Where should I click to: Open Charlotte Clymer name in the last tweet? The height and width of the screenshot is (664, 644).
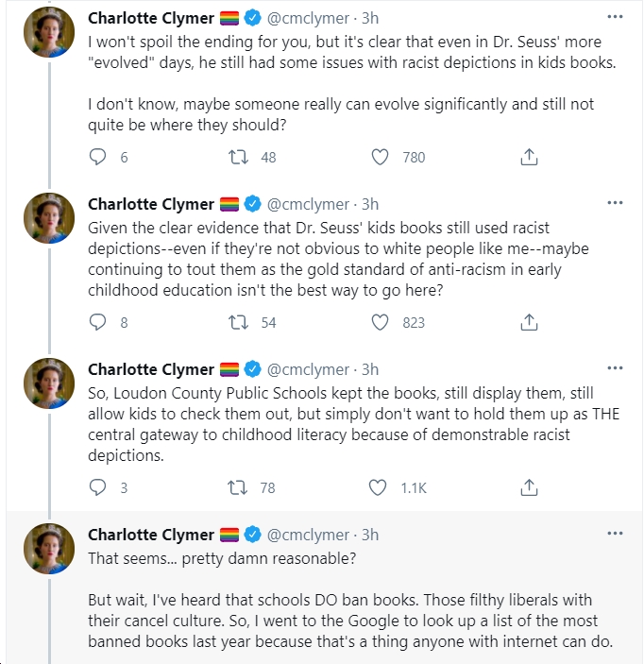click(x=151, y=535)
